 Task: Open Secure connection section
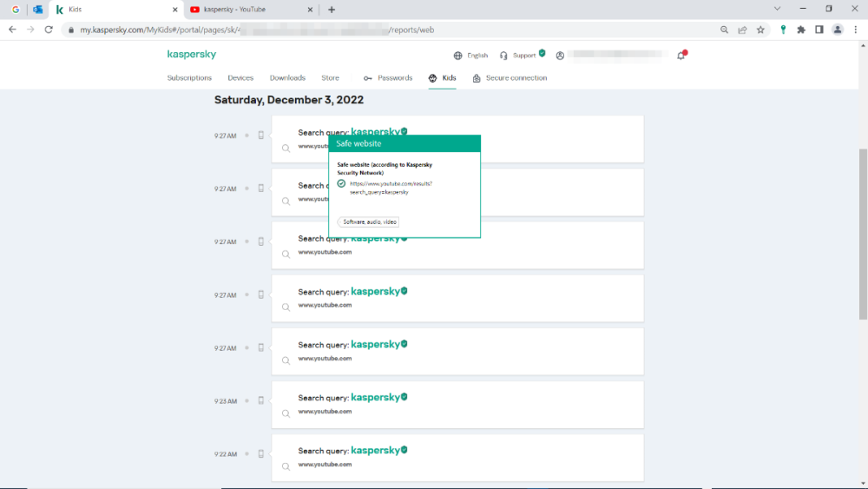(x=510, y=78)
